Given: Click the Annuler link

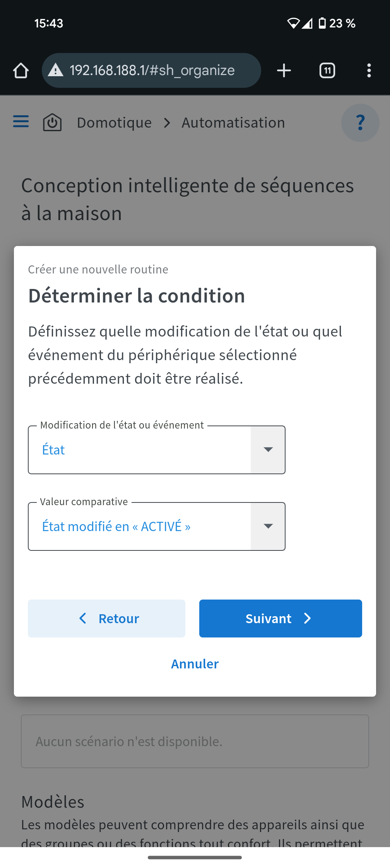Looking at the screenshot, I should tap(195, 664).
